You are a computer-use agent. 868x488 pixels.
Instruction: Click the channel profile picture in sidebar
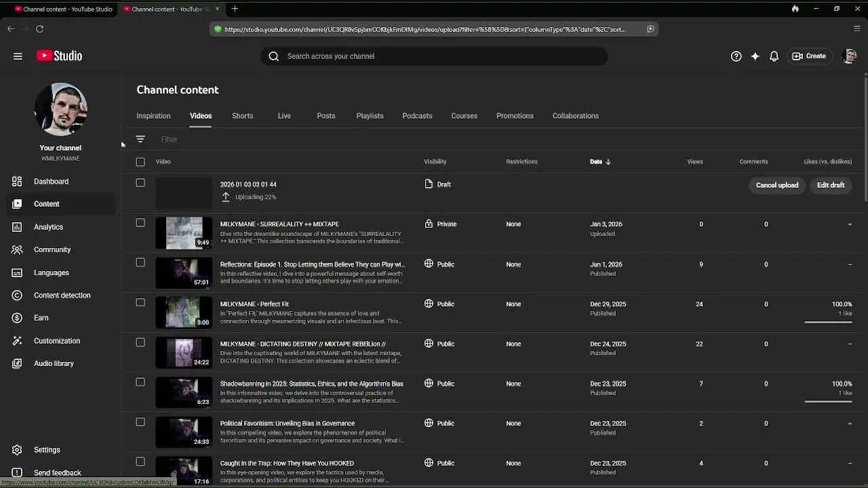click(x=60, y=110)
